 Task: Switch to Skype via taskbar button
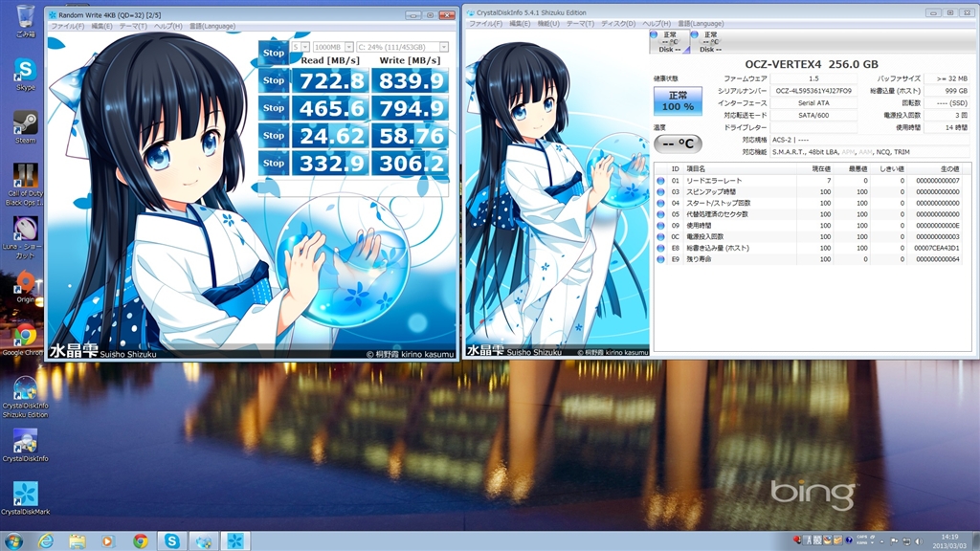pos(172,541)
